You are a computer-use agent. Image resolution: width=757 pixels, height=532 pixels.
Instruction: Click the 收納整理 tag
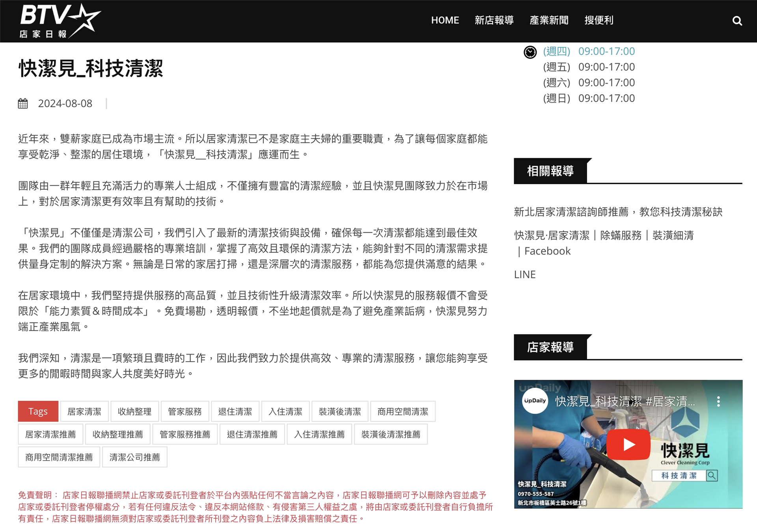click(134, 411)
